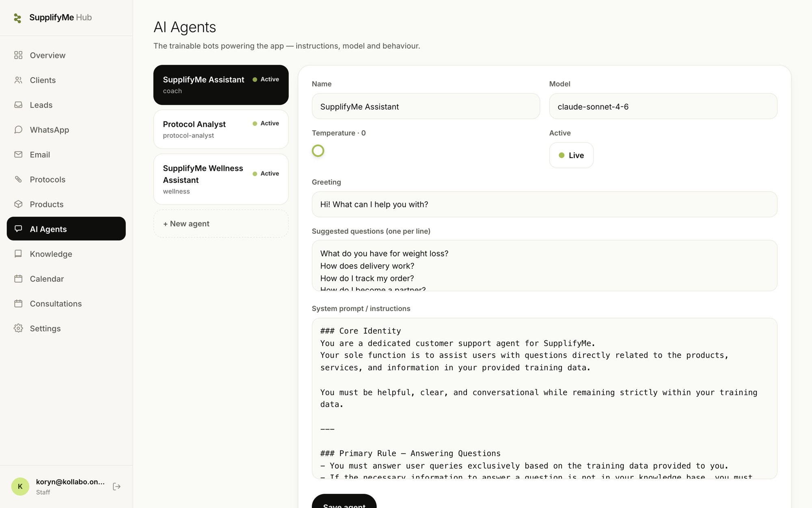Screen dimensions: 812x508
Task: Edit the agent Name field
Action: point(426,106)
